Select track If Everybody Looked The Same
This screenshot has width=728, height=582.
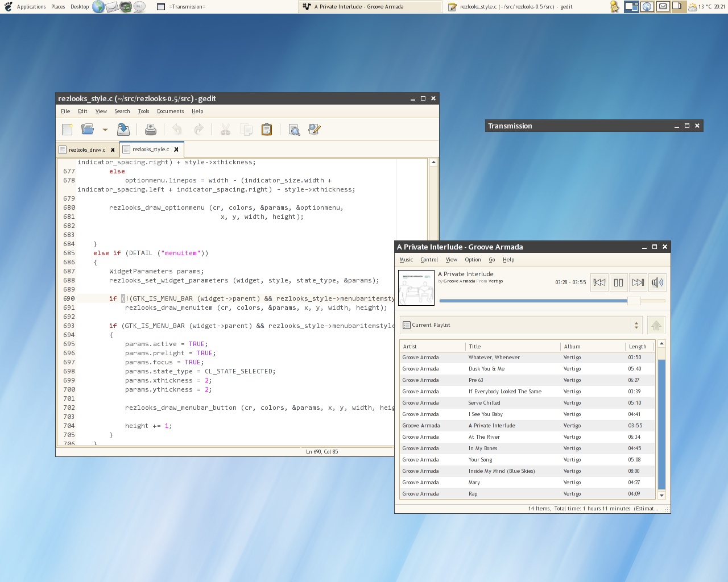pyautogui.click(x=527, y=392)
